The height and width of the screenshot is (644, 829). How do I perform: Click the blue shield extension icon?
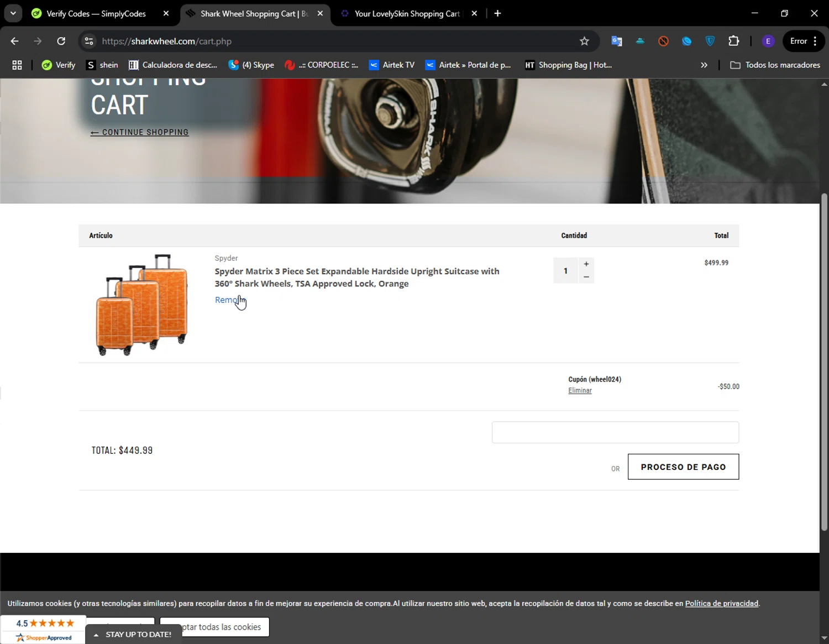tap(710, 41)
